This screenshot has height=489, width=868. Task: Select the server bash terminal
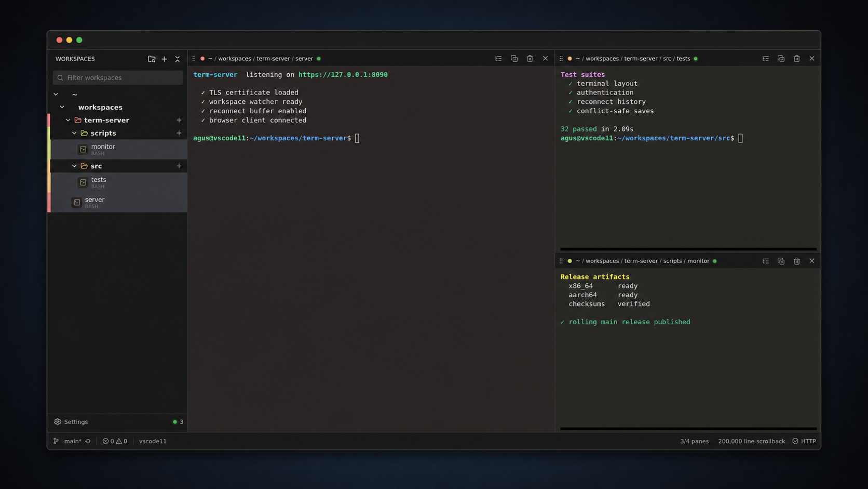(x=118, y=203)
